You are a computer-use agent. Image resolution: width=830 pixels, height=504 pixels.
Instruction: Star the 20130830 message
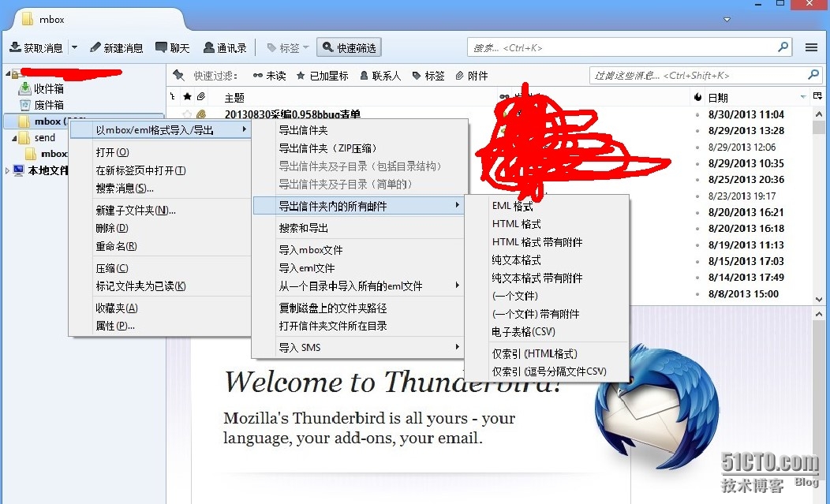pyautogui.click(x=187, y=114)
